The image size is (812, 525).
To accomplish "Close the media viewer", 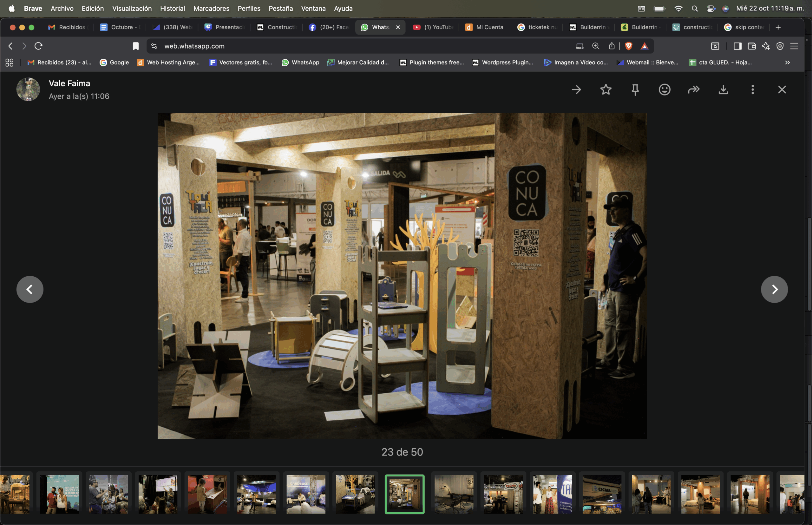I will pos(782,90).
